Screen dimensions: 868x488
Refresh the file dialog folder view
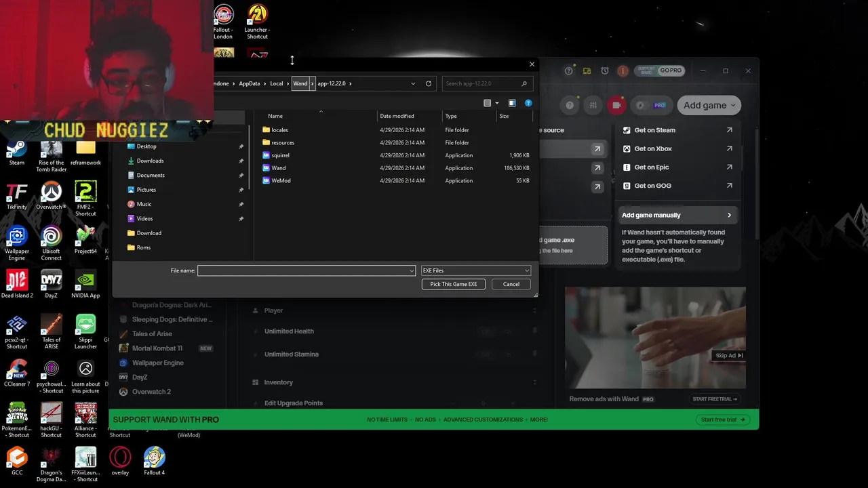[428, 83]
